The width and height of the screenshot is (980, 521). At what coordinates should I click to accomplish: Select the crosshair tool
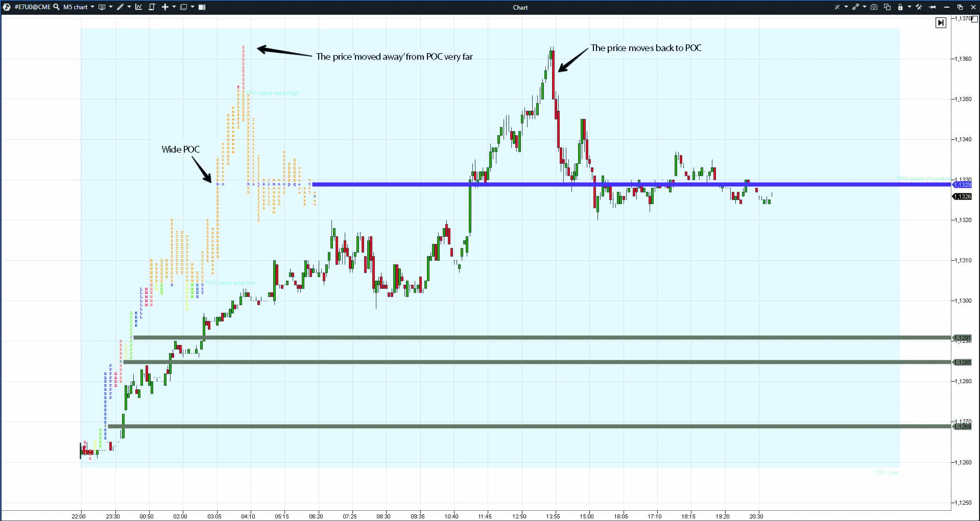tap(165, 7)
